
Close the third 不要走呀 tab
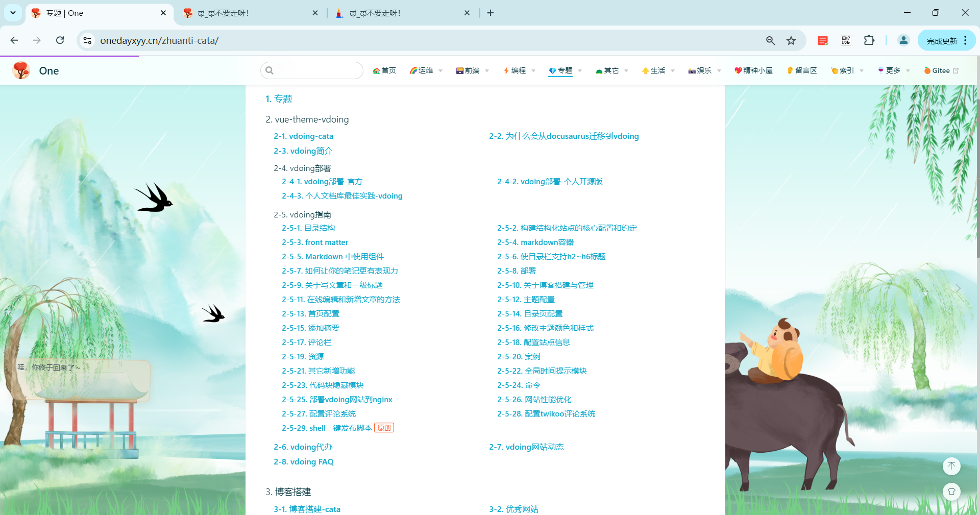coord(467,13)
